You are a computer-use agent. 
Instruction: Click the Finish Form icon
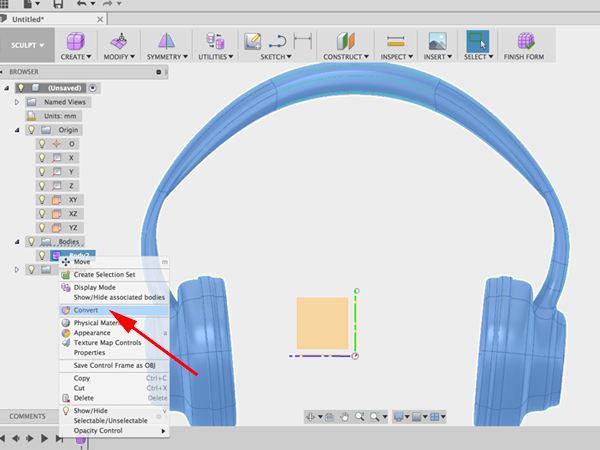tap(526, 41)
